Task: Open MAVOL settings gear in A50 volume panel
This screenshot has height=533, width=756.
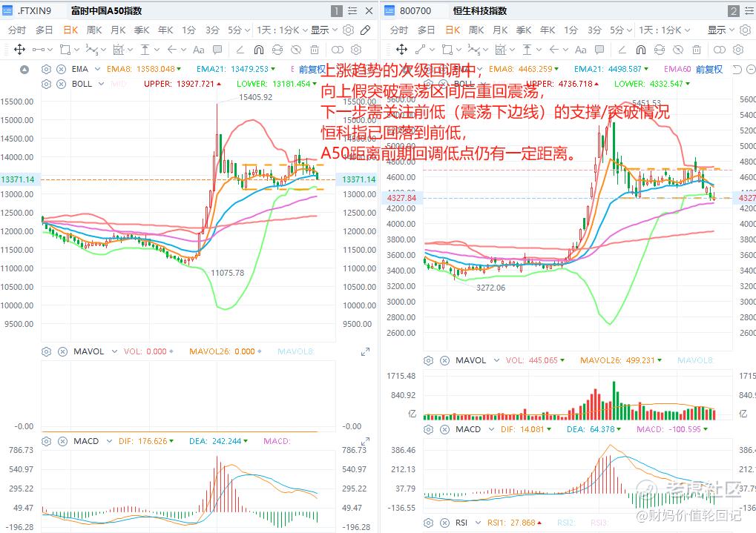Action: [x=46, y=351]
